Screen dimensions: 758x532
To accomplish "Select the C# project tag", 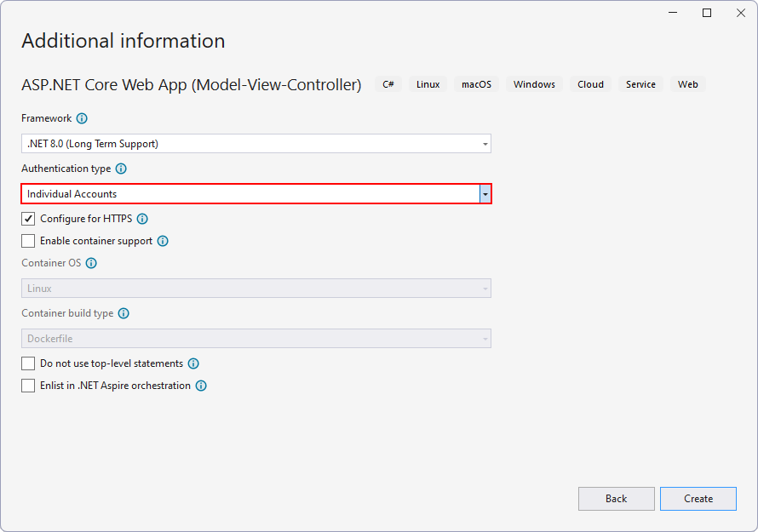I will click(x=388, y=83).
